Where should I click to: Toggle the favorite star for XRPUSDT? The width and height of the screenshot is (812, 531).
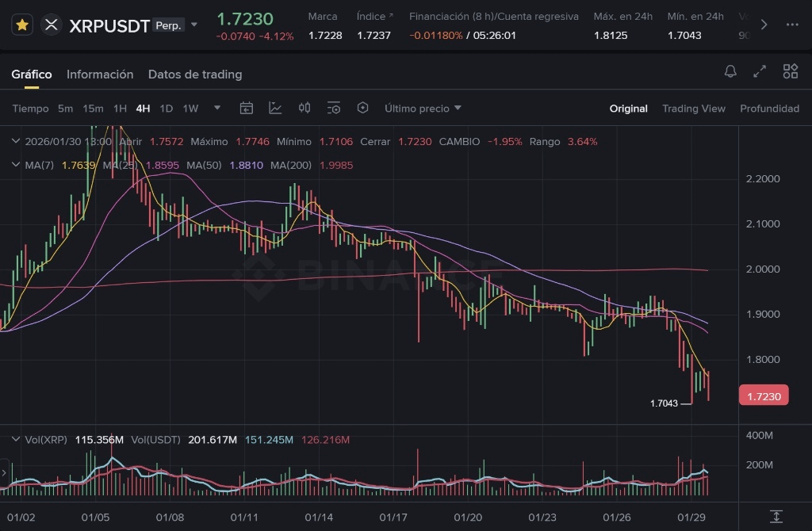coord(22,25)
